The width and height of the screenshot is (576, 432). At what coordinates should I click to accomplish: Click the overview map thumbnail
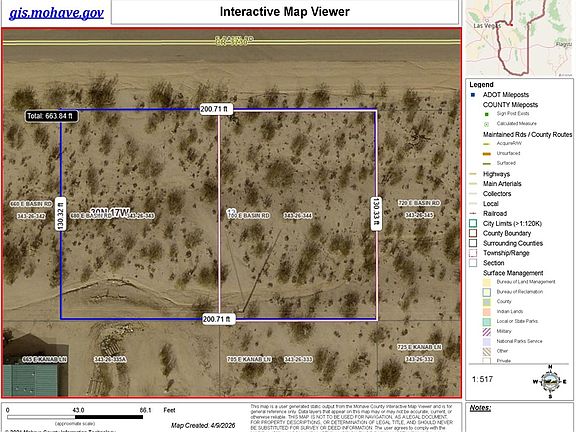tap(519, 38)
